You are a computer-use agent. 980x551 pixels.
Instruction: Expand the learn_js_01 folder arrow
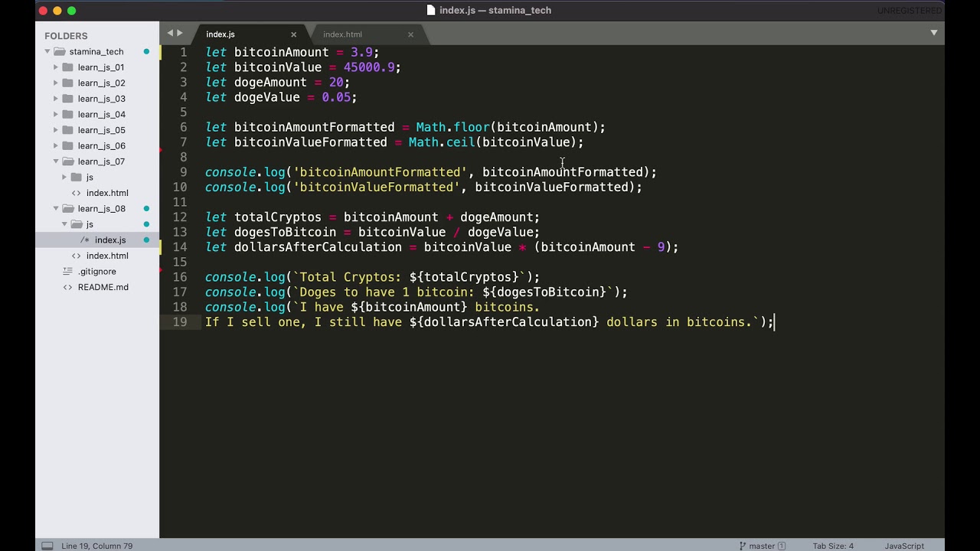56,67
